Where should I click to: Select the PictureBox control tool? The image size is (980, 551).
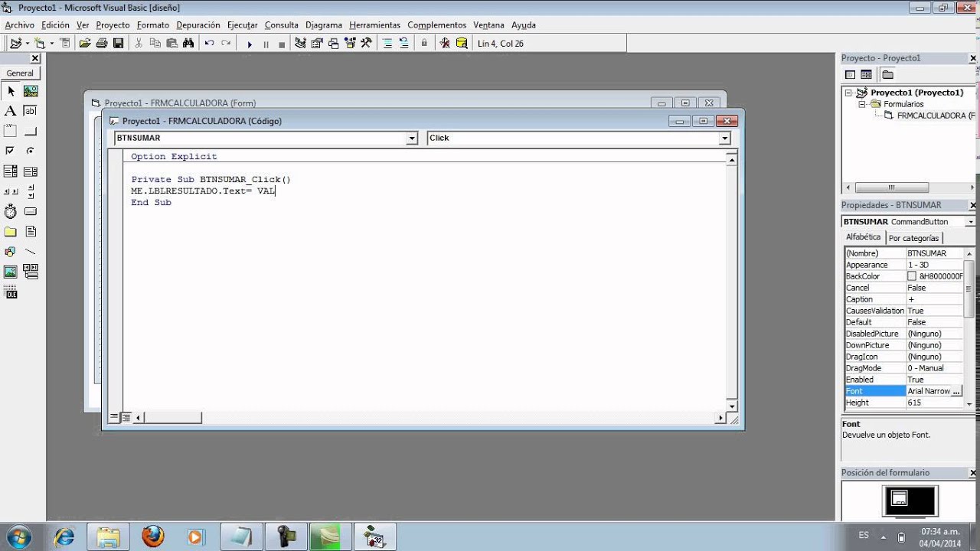[31, 91]
